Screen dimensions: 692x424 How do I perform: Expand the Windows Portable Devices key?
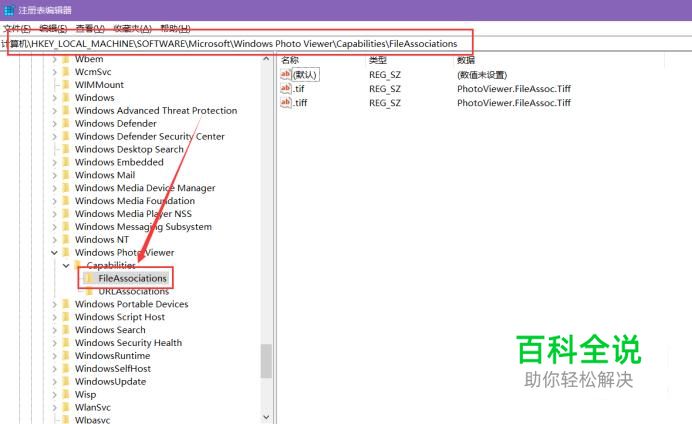coord(54,304)
